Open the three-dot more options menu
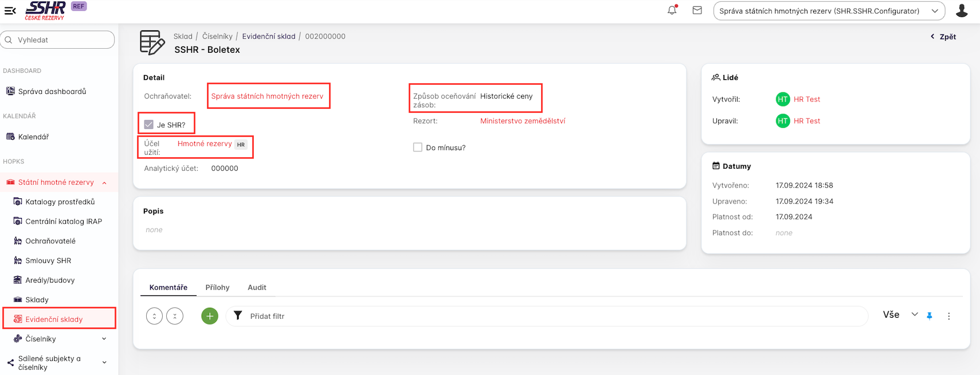The image size is (980, 375). point(948,316)
